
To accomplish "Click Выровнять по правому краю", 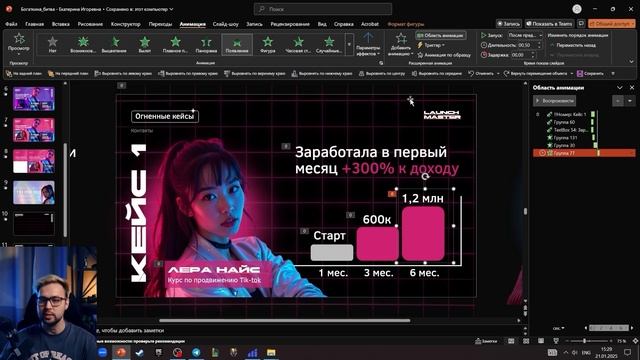I will (189, 73).
